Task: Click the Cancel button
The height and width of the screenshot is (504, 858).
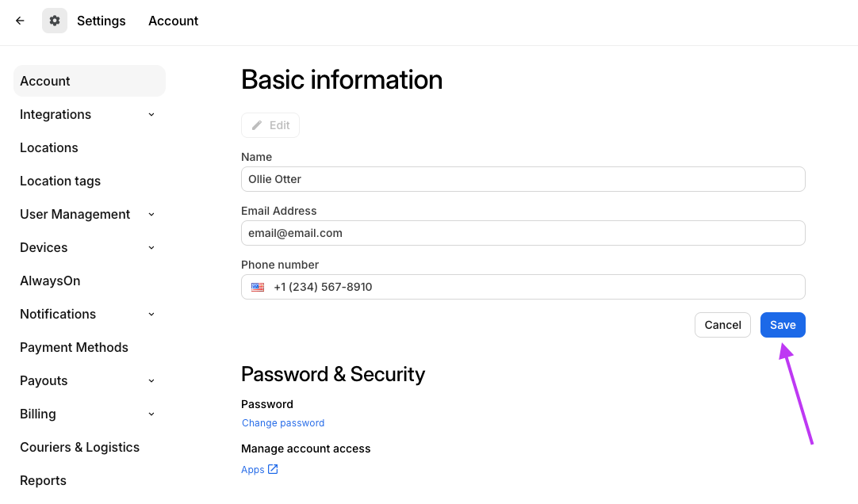Action: click(722, 325)
